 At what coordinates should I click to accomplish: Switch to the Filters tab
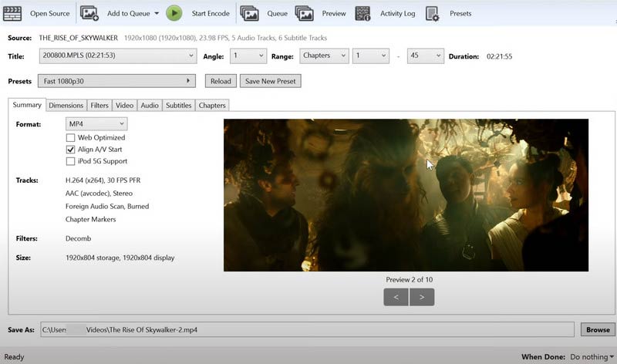click(x=99, y=106)
